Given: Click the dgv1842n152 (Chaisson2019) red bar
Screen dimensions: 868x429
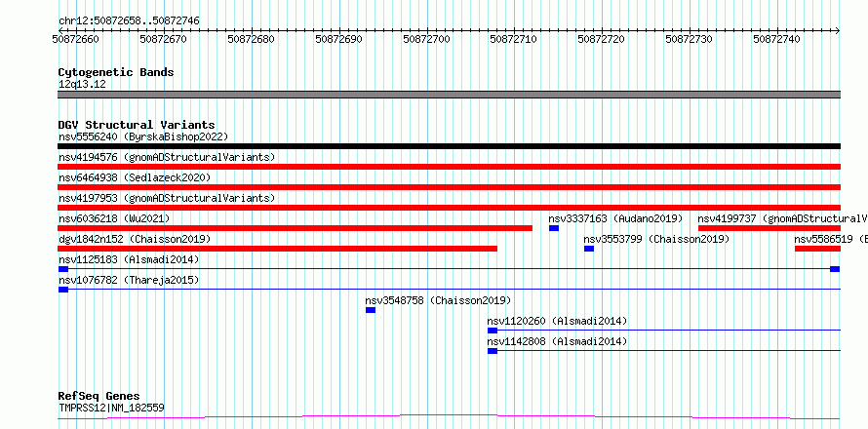Looking at the screenshot, I should point(277,249).
